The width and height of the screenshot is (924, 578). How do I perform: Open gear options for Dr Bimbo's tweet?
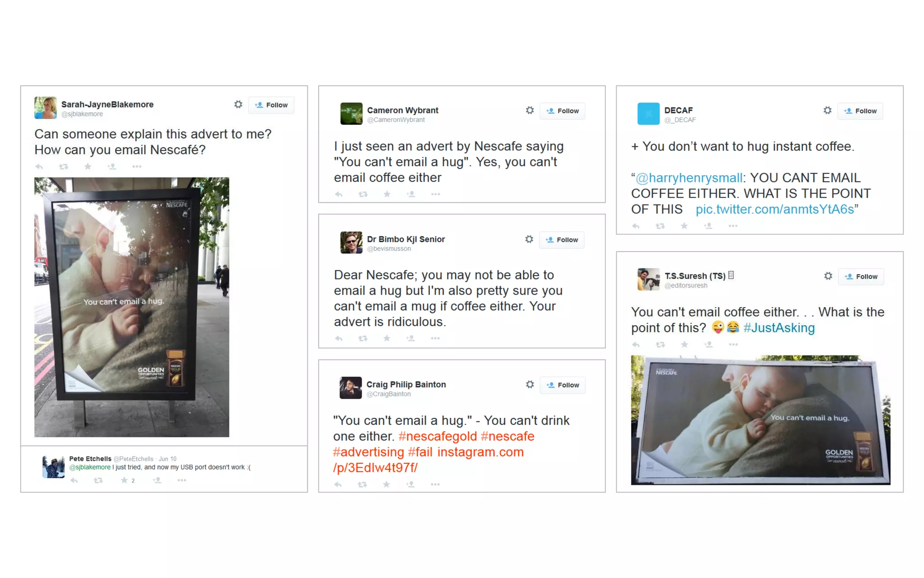529,239
